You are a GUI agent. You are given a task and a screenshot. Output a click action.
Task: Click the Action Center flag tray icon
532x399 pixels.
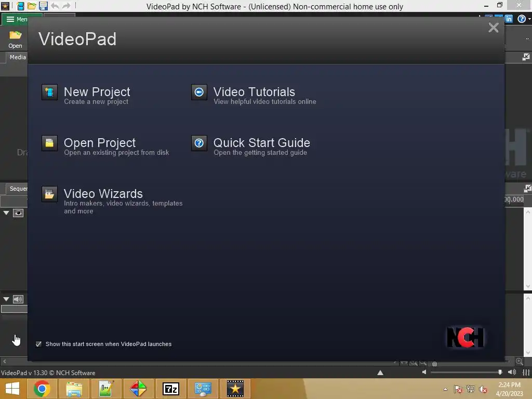(x=458, y=389)
